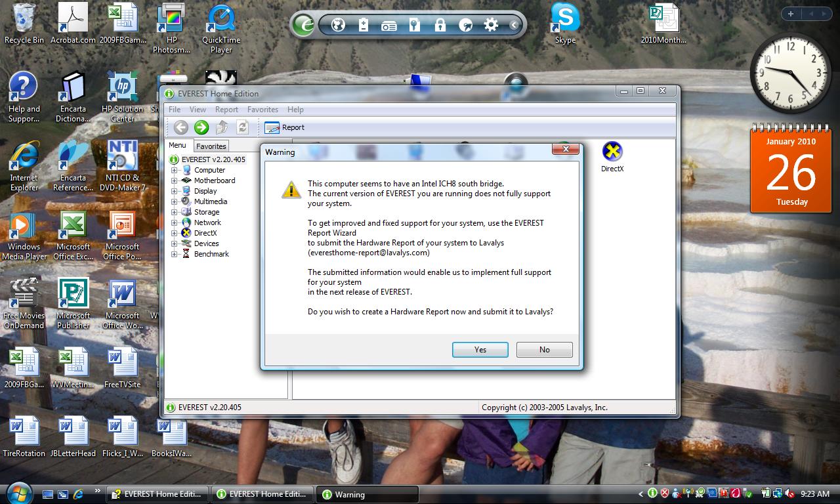
Task: Open the Microsoft Publisher desktop shortcut
Action: 73,304
